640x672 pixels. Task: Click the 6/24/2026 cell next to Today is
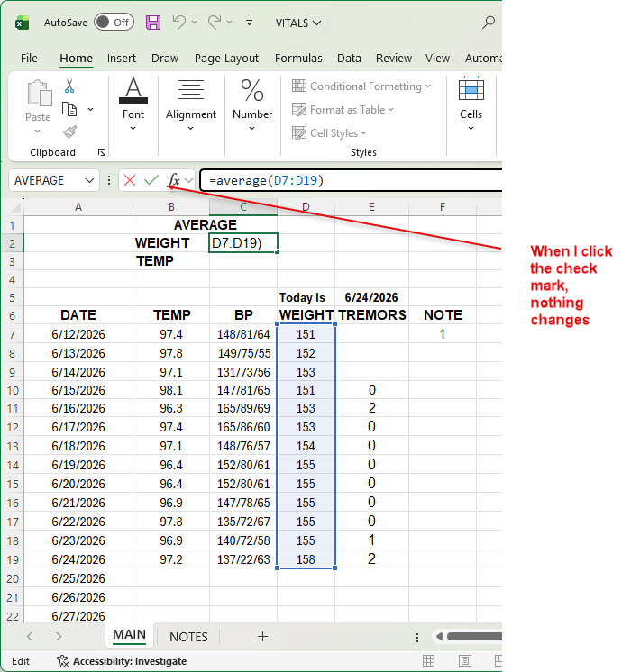371,297
